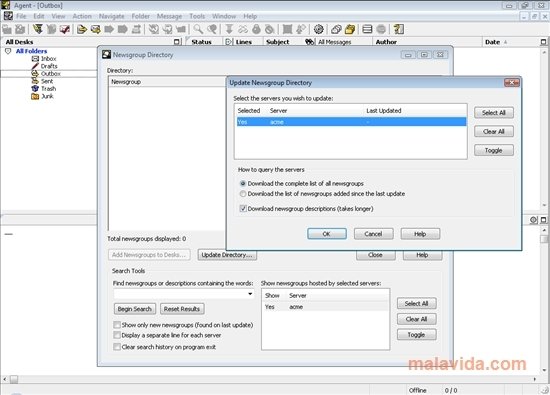Open the Folder menu
The image size is (550, 395).
point(141,16)
